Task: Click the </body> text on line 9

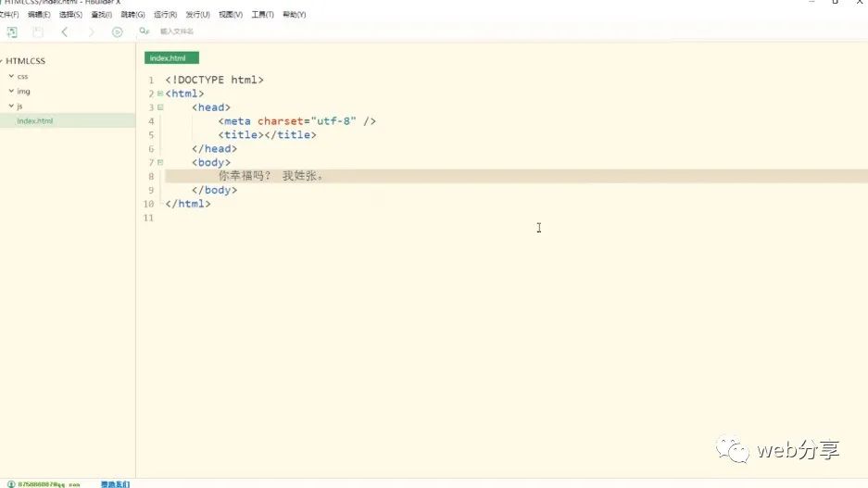Action: pyautogui.click(x=214, y=190)
